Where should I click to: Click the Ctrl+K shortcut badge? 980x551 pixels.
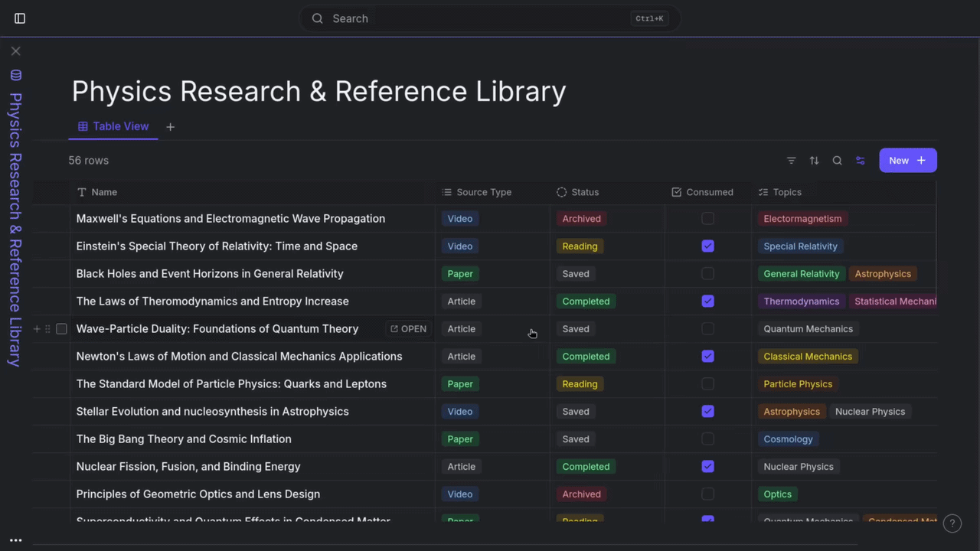pos(649,18)
